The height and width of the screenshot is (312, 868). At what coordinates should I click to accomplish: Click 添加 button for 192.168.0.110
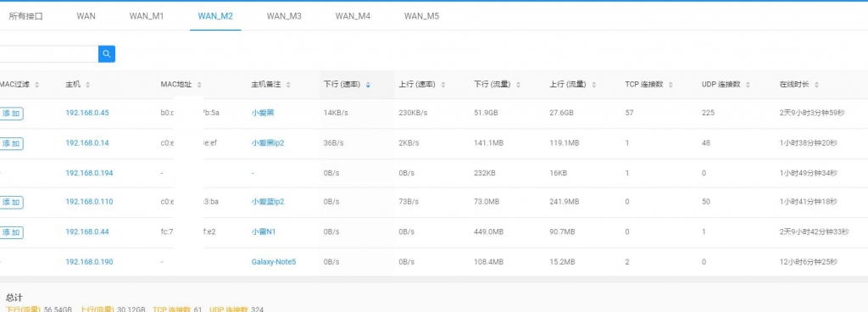pyautogui.click(x=11, y=202)
